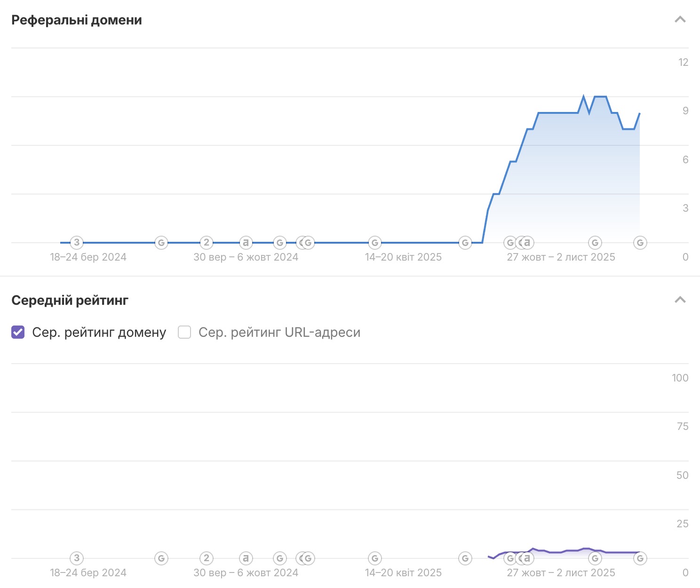Click the "Сер. рейтинг URL-адреси" label text

click(279, 333)
